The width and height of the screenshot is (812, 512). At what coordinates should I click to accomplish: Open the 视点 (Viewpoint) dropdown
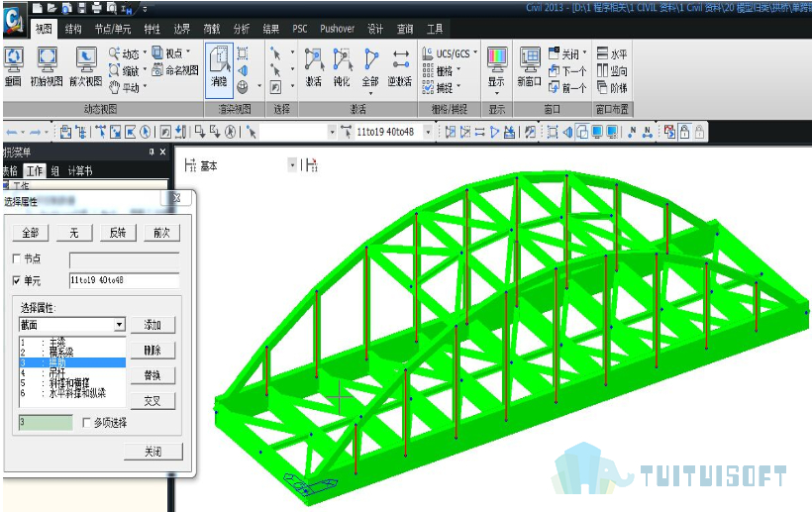pos(188,52)
